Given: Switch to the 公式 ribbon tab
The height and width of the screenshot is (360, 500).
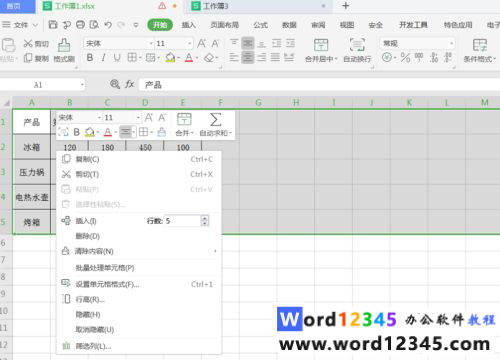Looking at the screenshot, I should click(261, 25).
